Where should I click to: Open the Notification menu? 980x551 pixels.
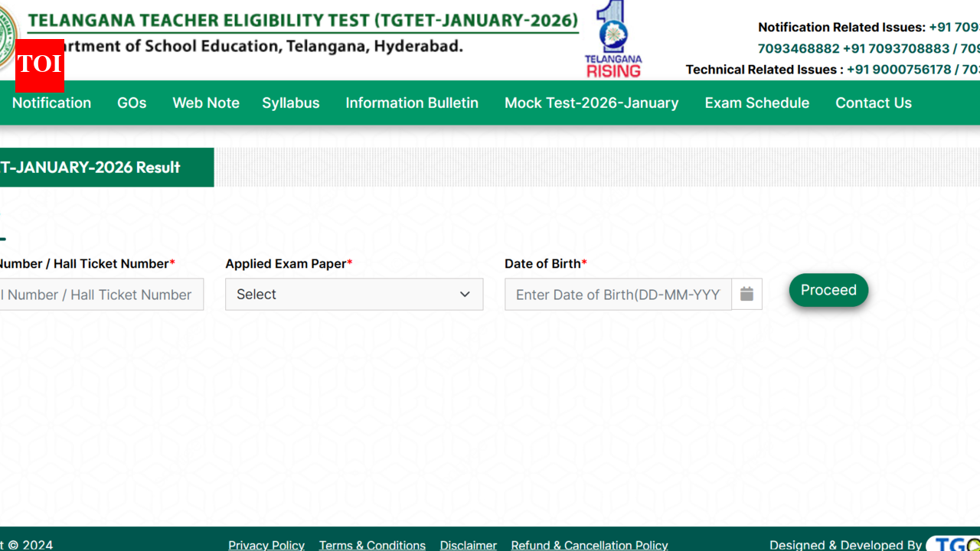click(51, 103)
